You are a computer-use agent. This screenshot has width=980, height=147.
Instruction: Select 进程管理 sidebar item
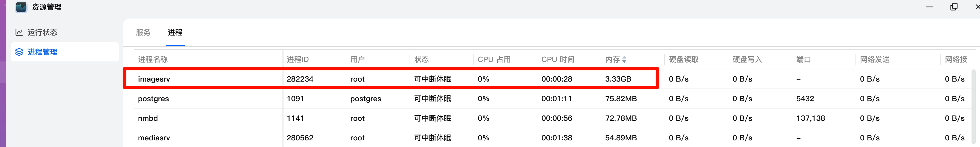(x=42, y=52)
